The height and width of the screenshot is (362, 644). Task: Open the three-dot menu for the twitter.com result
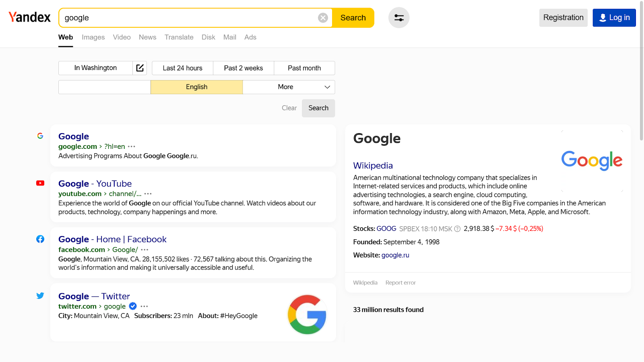coord(144,306)
